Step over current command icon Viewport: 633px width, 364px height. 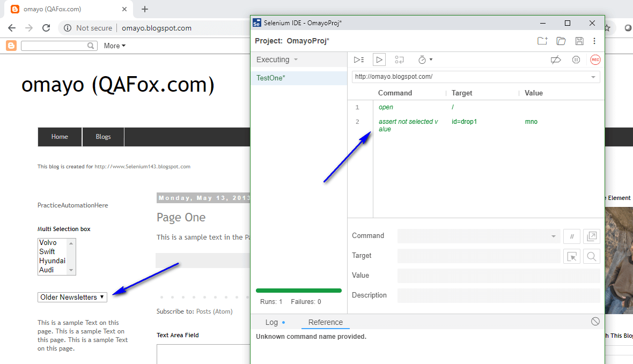coord(399,60)
